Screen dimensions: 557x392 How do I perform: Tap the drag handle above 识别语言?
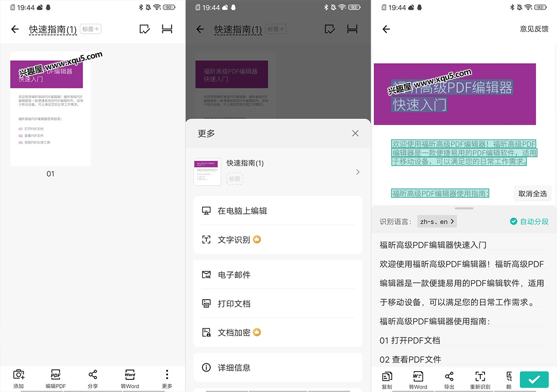(x=464, y=208)
